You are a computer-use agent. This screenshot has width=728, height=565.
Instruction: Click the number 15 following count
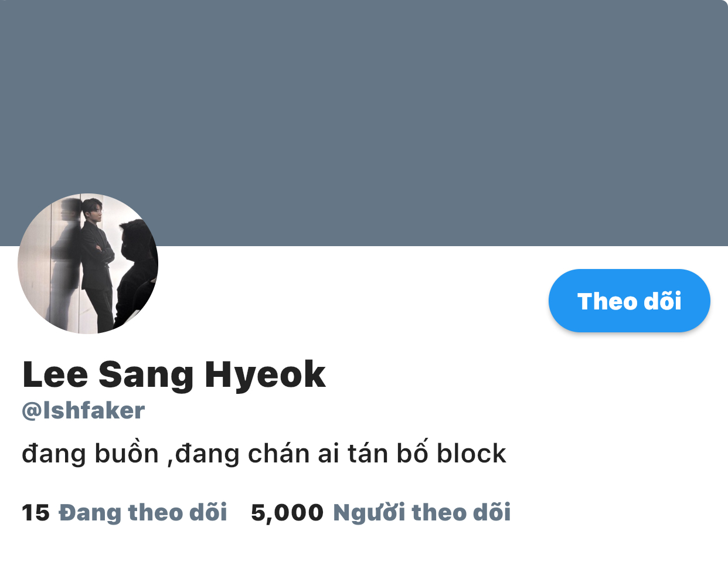pyautogui.click(x=36, y=512)
